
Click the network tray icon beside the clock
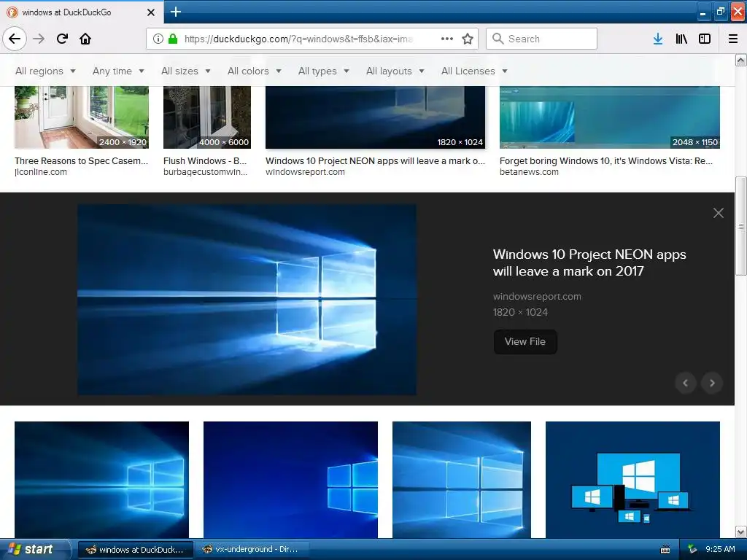(x=692, y=549)
